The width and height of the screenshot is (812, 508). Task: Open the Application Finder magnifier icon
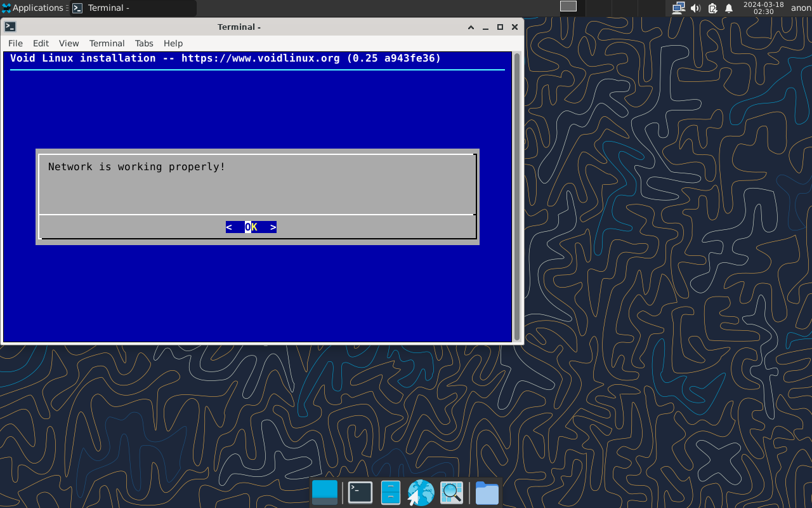pyautogui.click(x=452, y=493)
